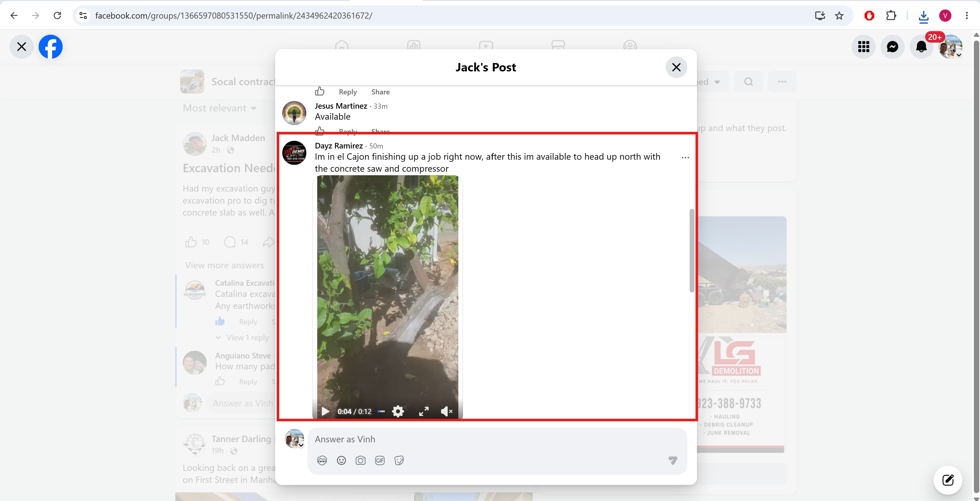Open Messenger chats
Viewport: 980px width, 501px height.
pos(892,47)
